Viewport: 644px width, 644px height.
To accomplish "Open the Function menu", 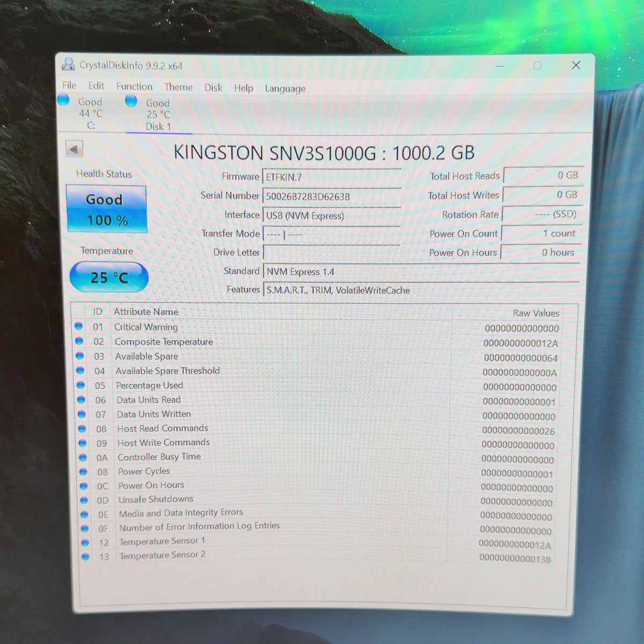I will pos(134,86).
